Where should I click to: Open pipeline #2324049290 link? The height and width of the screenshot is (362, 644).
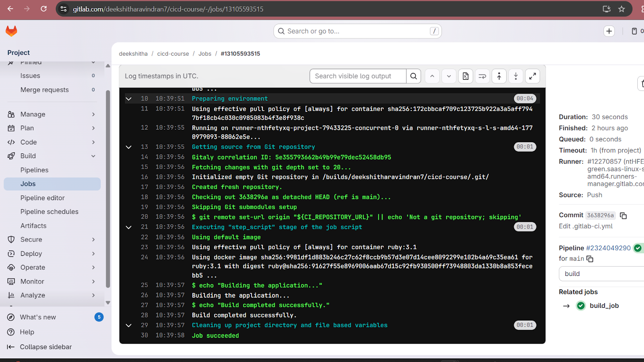click(x=608, y=248)
